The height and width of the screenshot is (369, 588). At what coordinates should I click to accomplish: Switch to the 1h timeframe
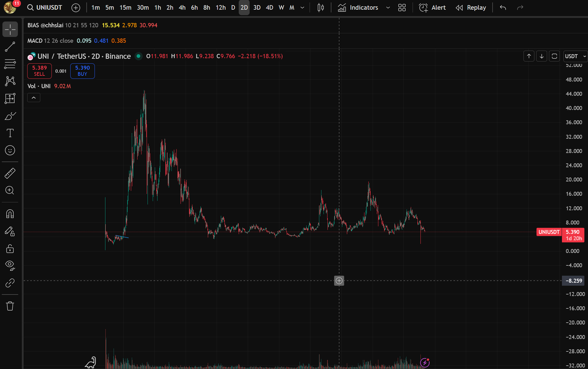[x=157, y=8]
